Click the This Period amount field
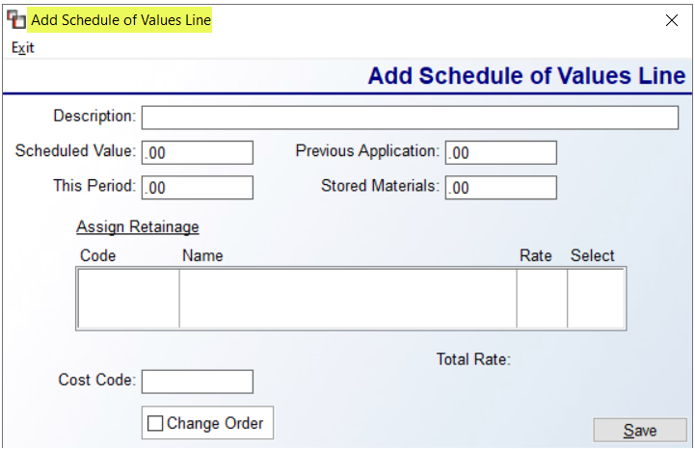 (197, 187)
